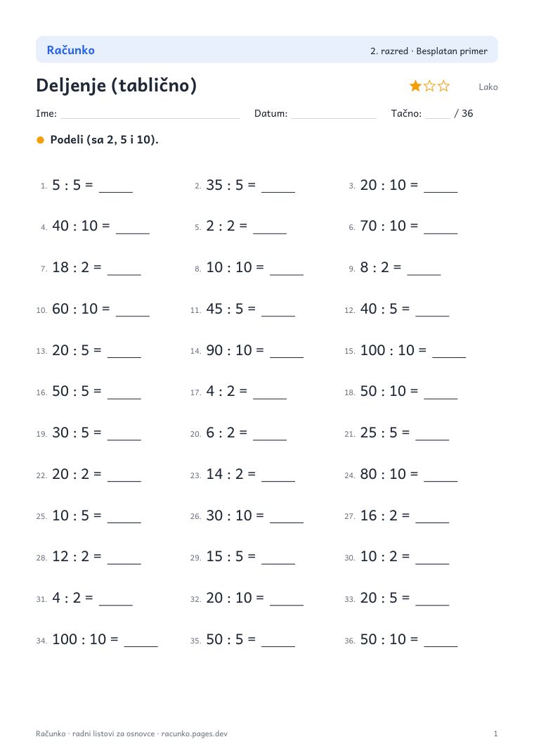Click the orange bullet before Podeli
The width and height of the screenshot is (534, 756).
tap(41, 140)
